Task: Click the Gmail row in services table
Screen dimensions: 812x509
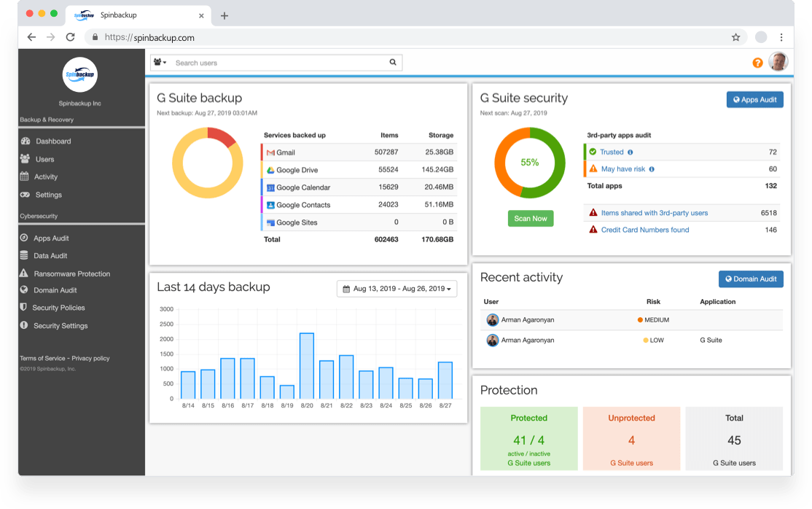Action: coord(358,152)
